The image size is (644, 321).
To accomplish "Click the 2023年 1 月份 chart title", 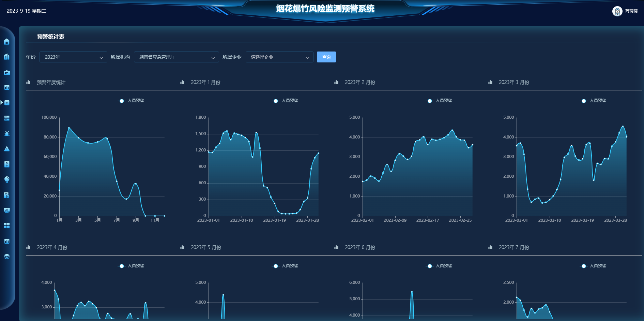I will 205,82.
